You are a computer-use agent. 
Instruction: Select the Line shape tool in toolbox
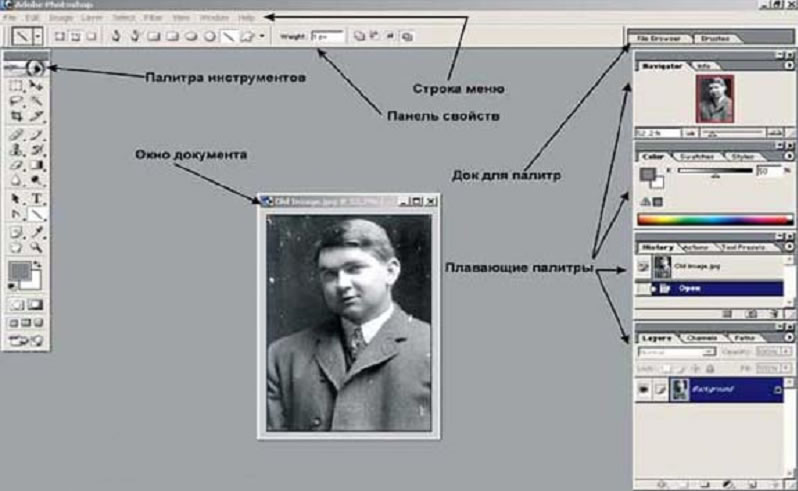36,214
